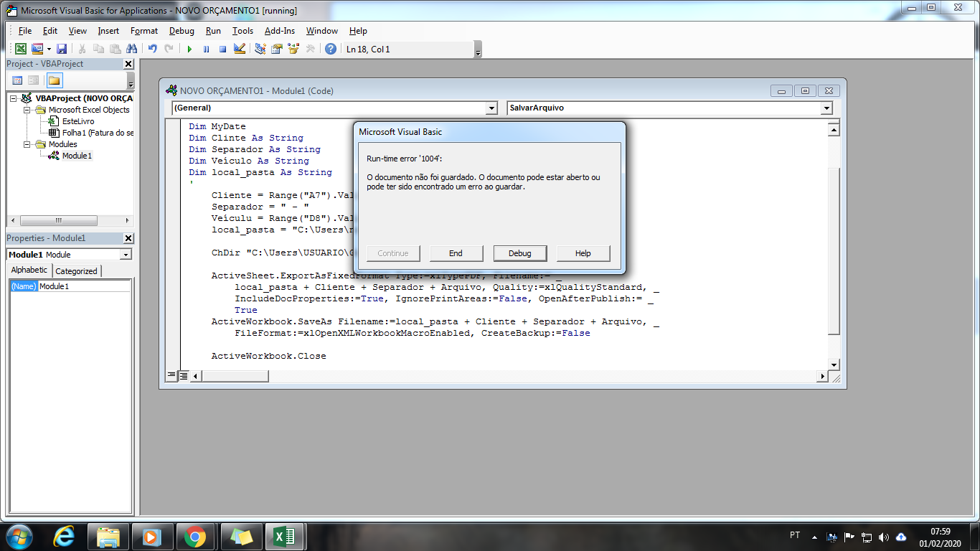
Task: Click the Insert UserForm toolbar icon
Action: [37, 49]
